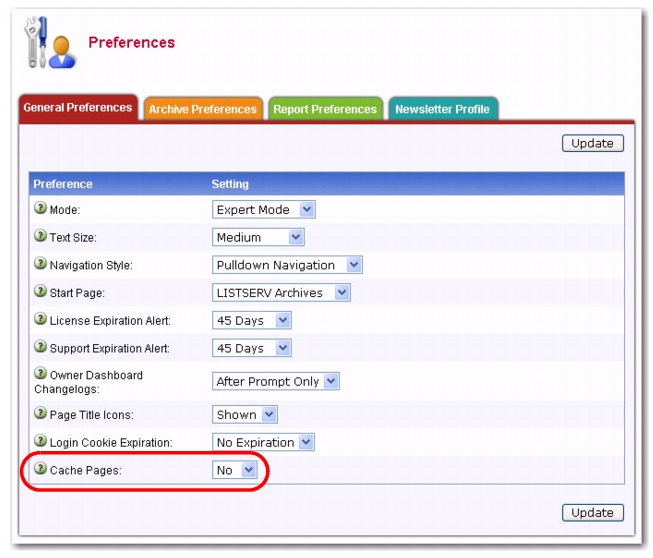Open Support Expiration Alert help icon
The width and height of the screenshot is (653, 558).
40,348
